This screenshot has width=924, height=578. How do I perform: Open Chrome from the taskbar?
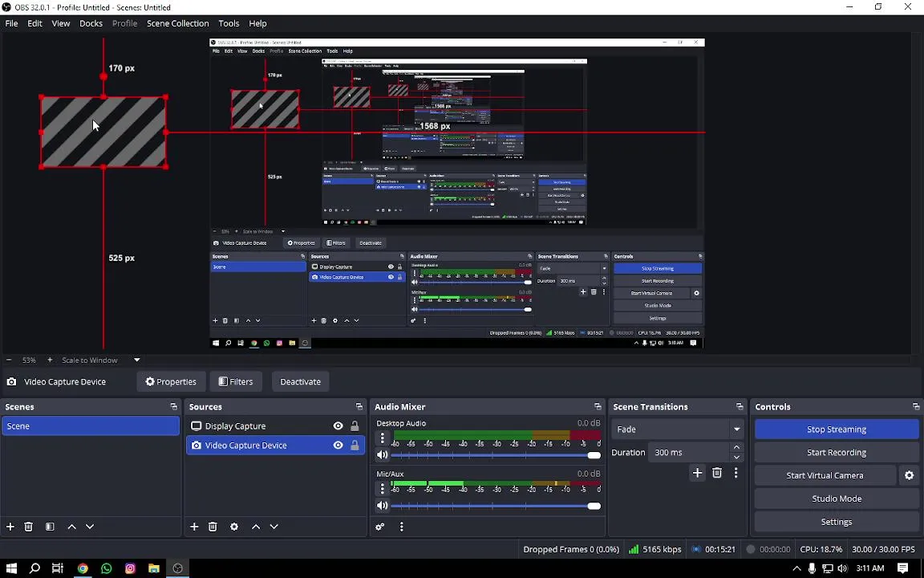click(x=83, y=568)
